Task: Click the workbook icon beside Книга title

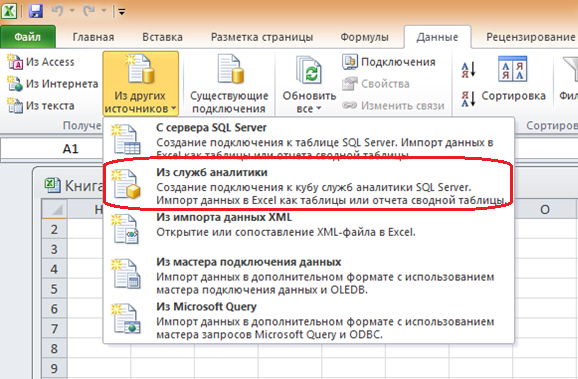Action: point(52,185)
